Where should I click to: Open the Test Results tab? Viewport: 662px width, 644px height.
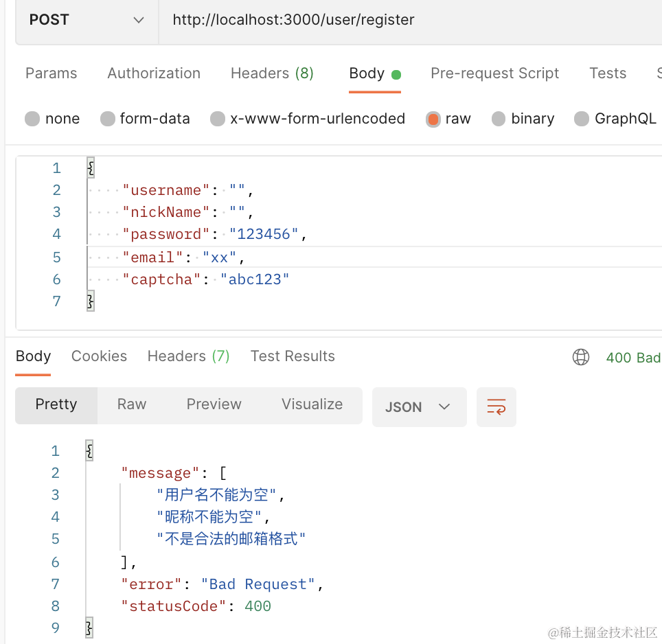click(293, 356)
